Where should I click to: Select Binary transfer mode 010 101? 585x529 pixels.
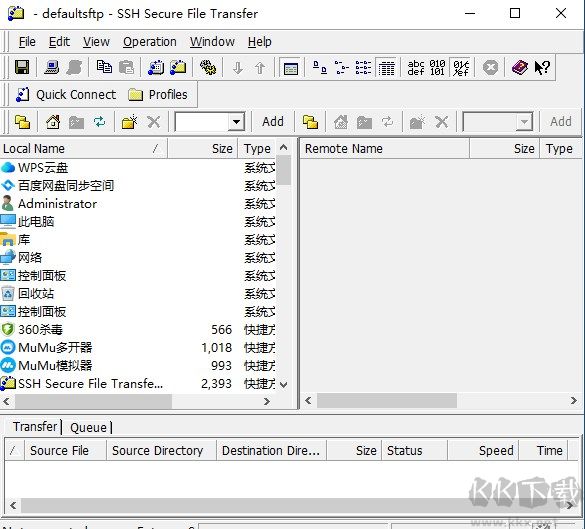click(x=437, y=68)
